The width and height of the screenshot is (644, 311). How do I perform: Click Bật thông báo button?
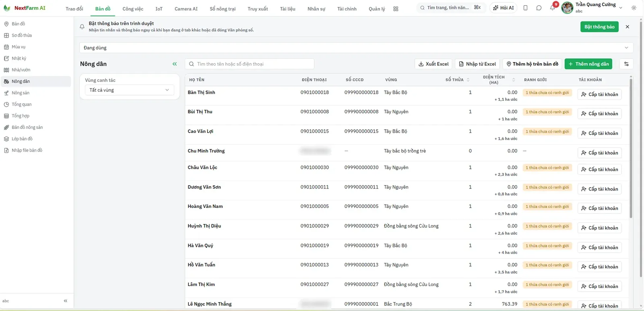(x=599, y=27)
